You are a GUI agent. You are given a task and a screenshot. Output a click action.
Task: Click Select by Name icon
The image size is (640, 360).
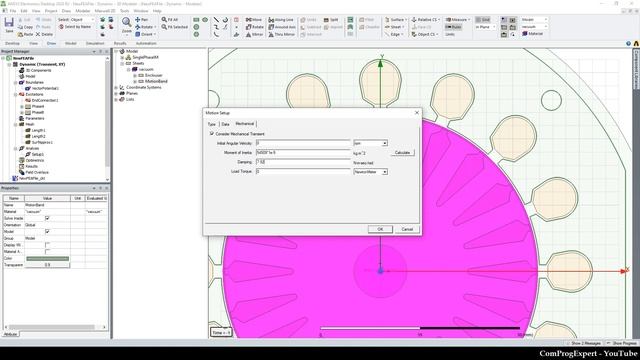[x=75, y=27]
